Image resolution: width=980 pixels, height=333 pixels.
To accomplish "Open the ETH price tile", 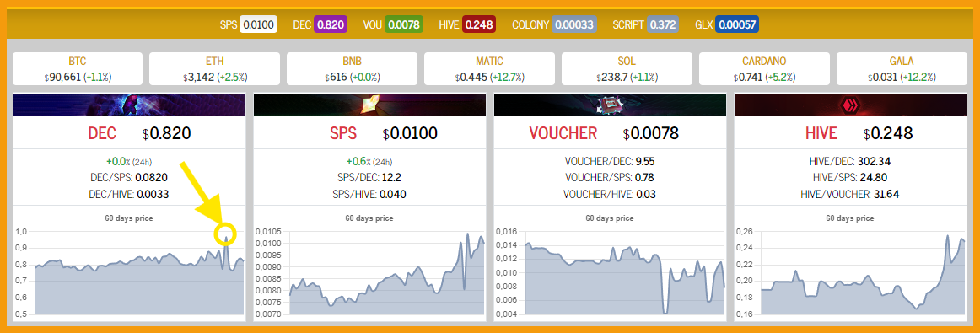I will [215, 69].
